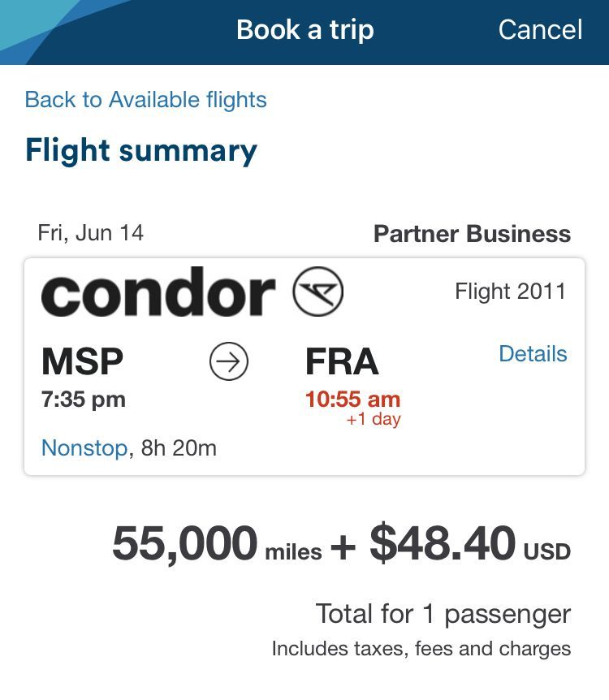Tap the Book a trip header title
This screenshot has height=700, width=609.
click(305, 30)
